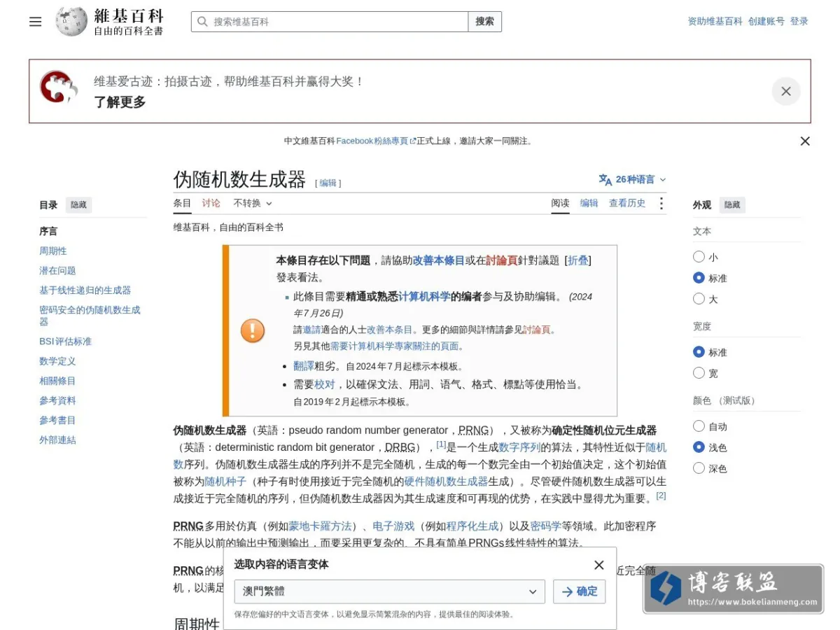This screenshot has width=840, height=630.
Task: Select dark color 深色 option
Action: [699, 468]
